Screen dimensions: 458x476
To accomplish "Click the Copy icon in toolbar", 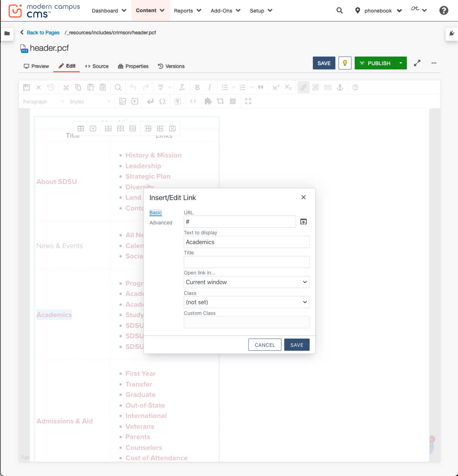I will pyautogui.click(x=78, y=87).
